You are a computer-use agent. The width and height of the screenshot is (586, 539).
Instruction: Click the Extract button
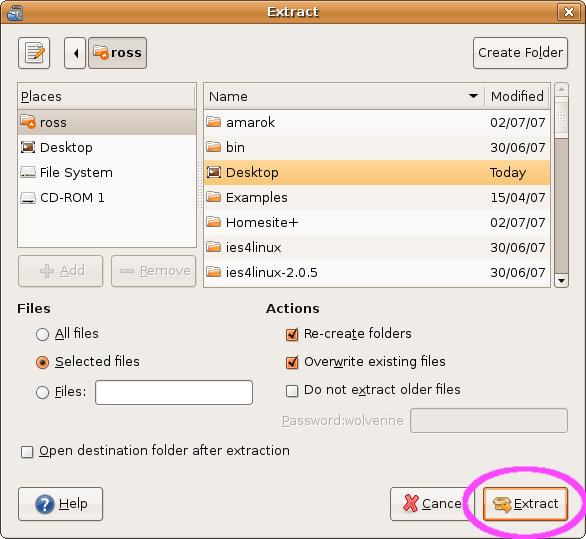tap(525, 504)
